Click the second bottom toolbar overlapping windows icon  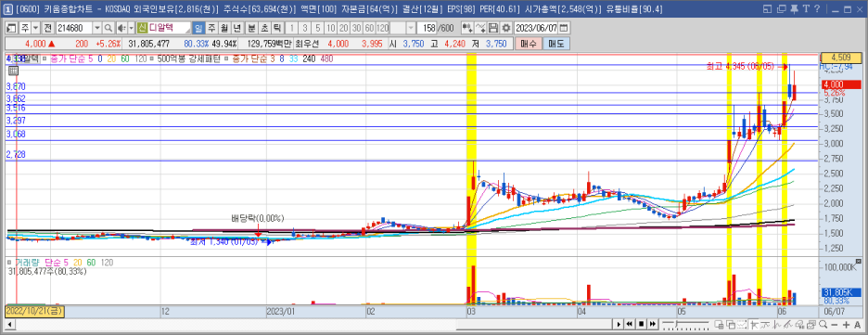[731, 324]
